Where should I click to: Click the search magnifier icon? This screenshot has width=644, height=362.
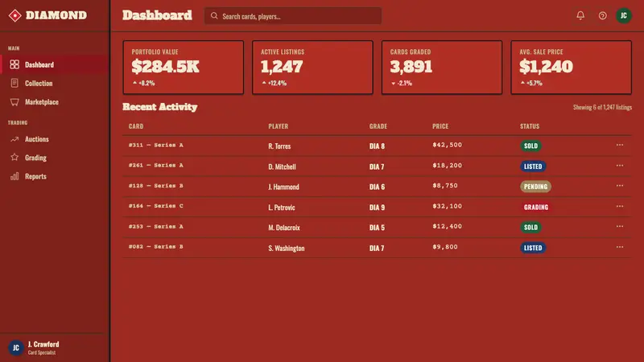click(x=214, y=16)
